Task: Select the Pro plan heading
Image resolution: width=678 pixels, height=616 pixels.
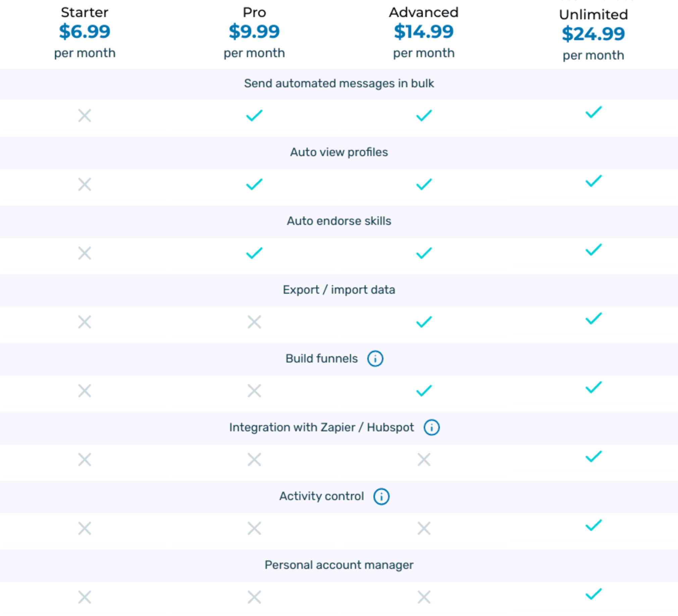Action: [x=254, y=12]
